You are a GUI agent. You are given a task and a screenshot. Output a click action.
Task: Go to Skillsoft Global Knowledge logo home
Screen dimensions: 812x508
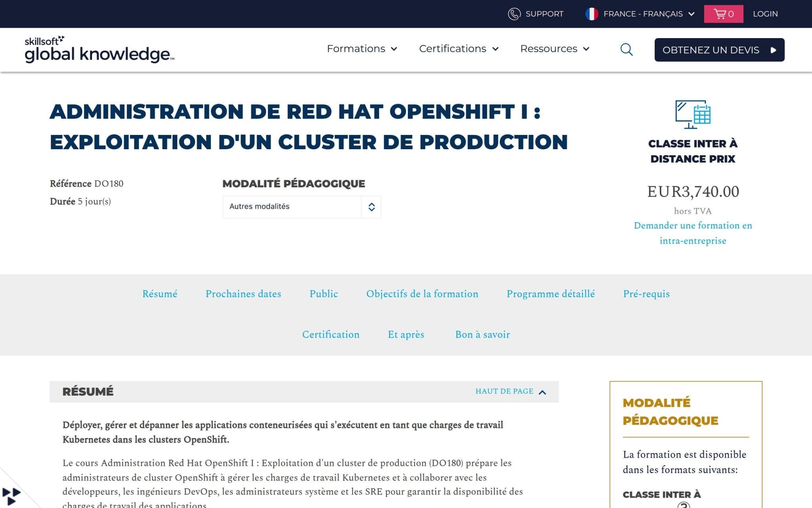[x=100, y=50]
